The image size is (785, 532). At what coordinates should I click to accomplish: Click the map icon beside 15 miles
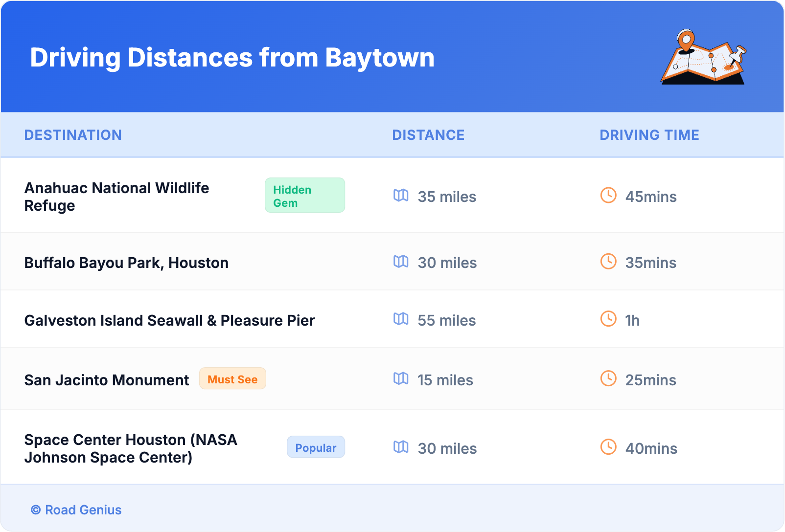point(401,379)
